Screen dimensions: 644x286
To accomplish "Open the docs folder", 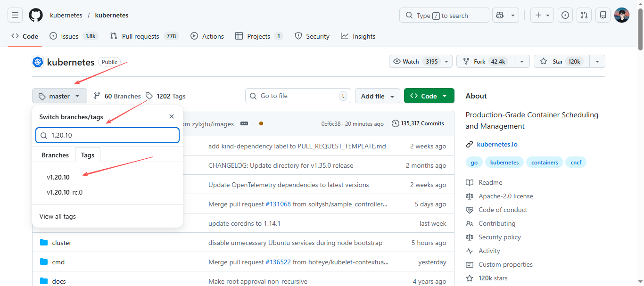I will pyautogui.click(x=59, y=281).
